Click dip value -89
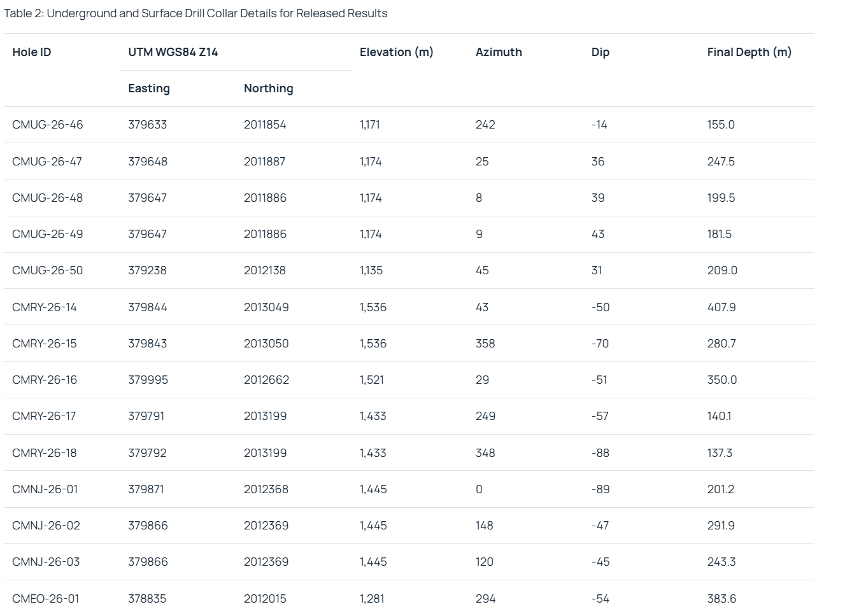Screen dimensions: 845x616 [600, 489]
